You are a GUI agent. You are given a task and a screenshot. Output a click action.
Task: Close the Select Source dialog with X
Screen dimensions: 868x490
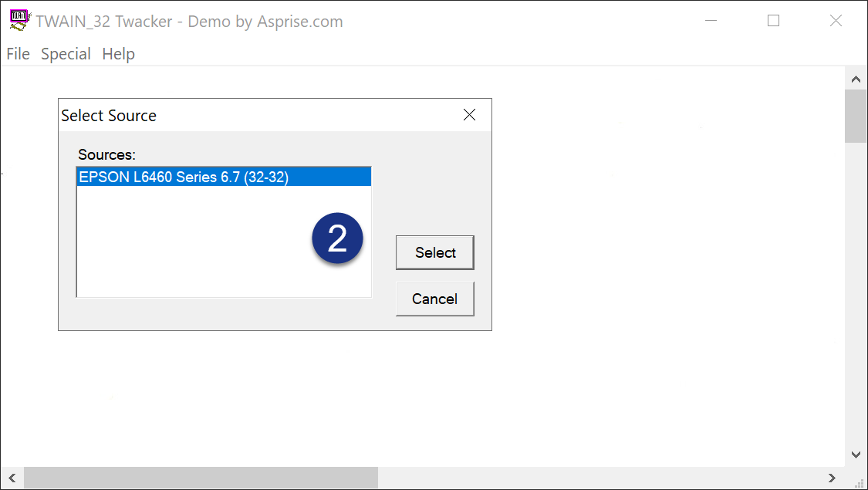click(469, 115)
